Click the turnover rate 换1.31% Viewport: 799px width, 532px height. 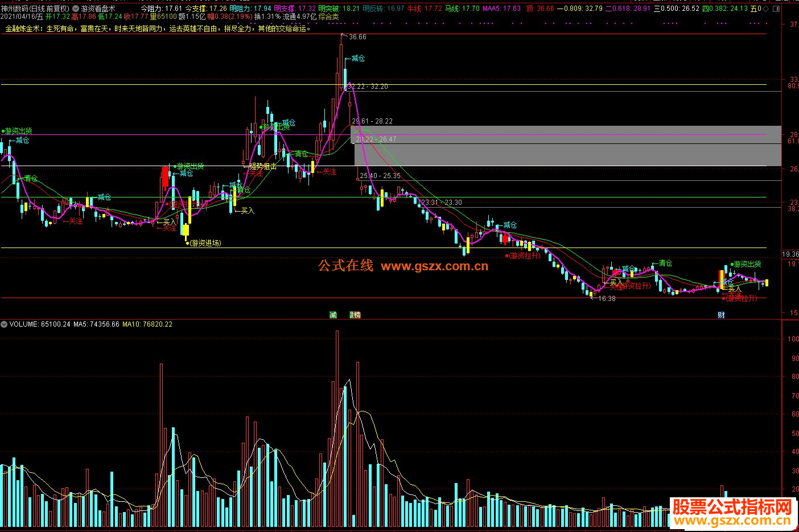[x=267, y=17]
